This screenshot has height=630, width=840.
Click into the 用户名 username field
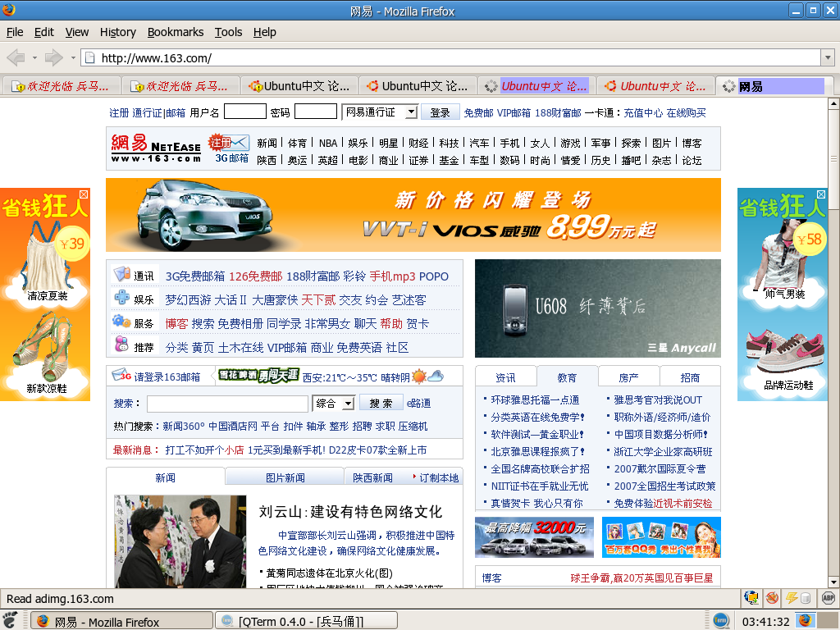coord(244,112)
